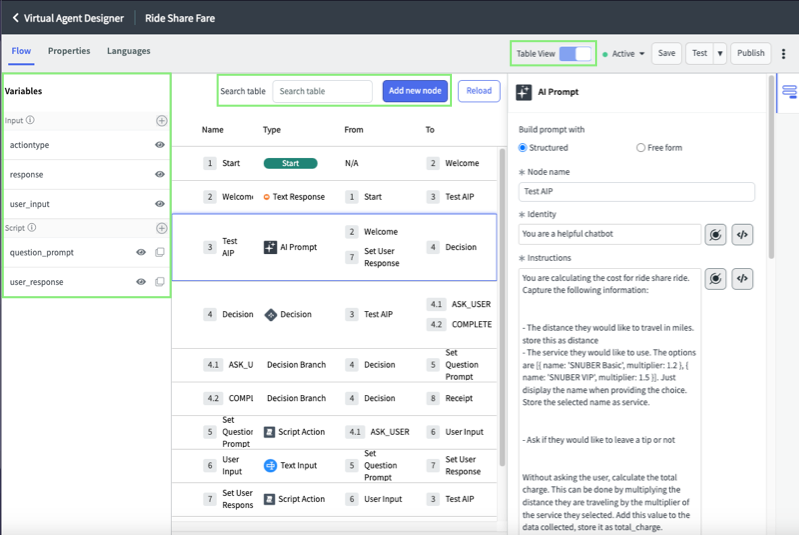
Task: Toggle the Table View switch
Action: coord(575,54)
